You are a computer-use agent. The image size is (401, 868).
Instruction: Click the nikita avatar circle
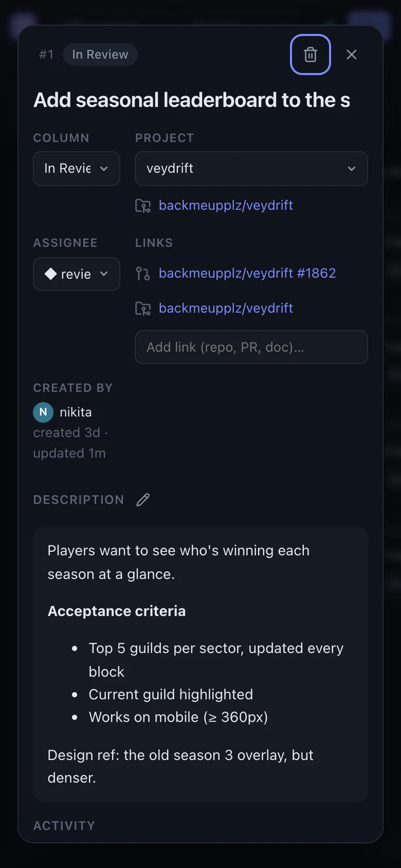43,412
